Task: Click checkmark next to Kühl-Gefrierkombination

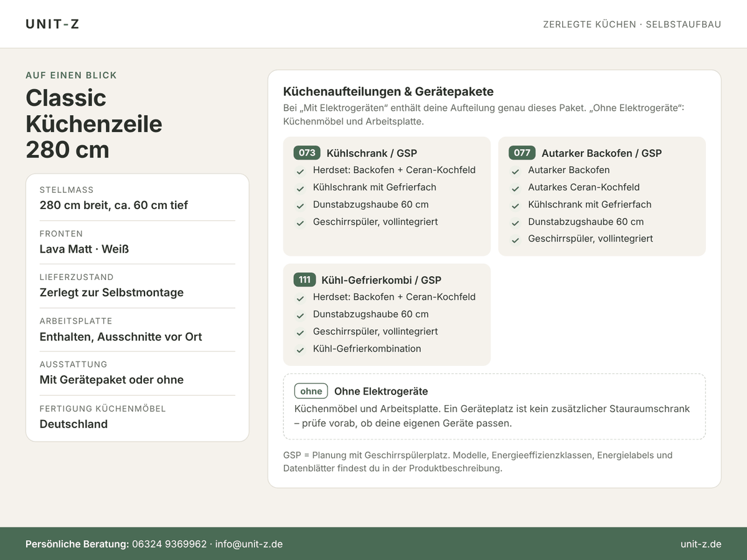Action: point(301,350)
